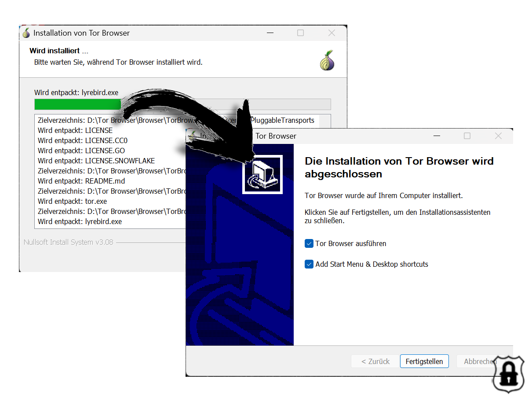Click the Tor onion icon in installing window title bar
Screen dimensions: 532x401
[26, 33]
